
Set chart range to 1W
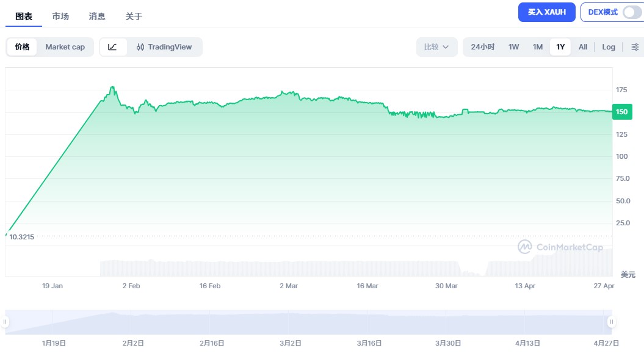pos(514,47)
